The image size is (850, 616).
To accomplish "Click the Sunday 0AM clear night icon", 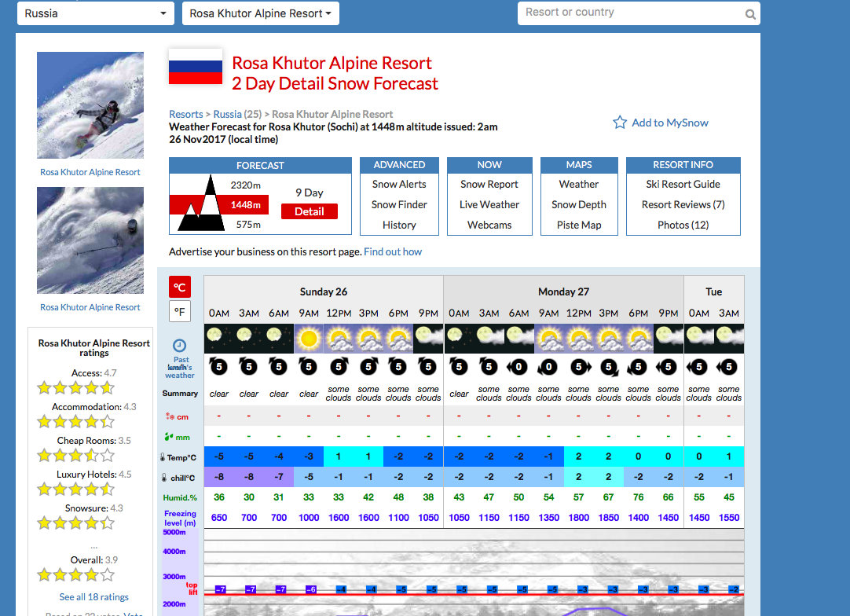I will (219, 339).
